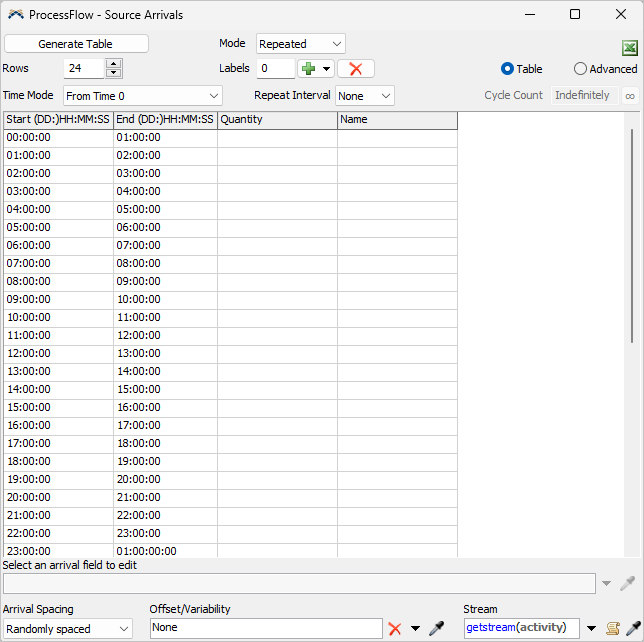644x642 pixels.
Task: Click the eyedropper sampler beside Offset/Variability
Action: pos(436,628)
